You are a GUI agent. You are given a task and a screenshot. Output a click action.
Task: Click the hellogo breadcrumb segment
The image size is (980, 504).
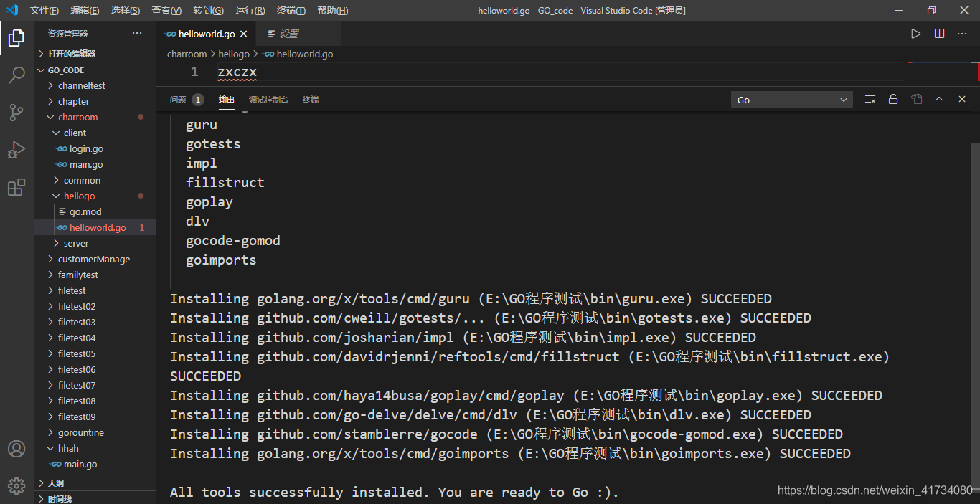[x=234, y=54]
